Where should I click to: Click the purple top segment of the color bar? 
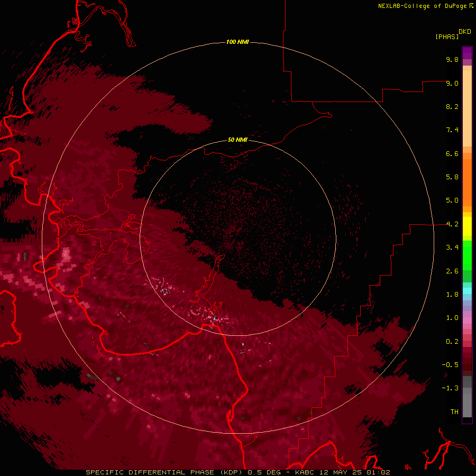click(467, 53)
